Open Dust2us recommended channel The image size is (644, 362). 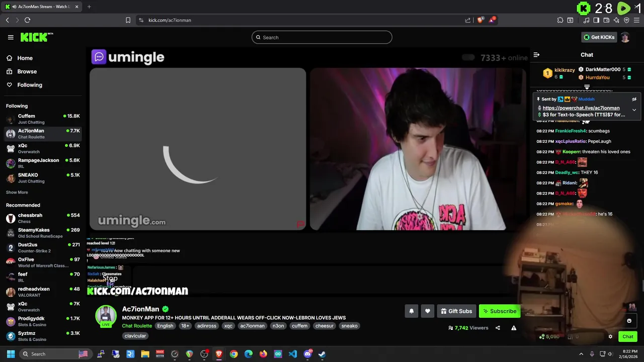(x=43, y=247)
